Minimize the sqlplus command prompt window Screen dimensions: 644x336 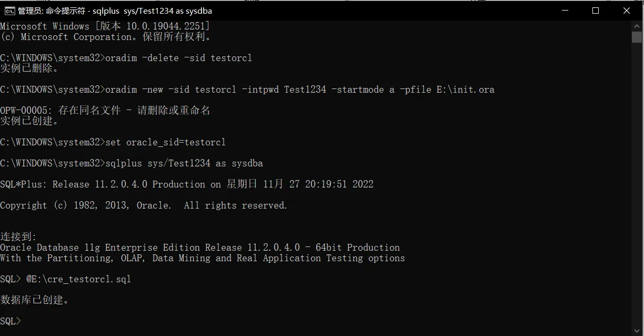tap(565, 11)
